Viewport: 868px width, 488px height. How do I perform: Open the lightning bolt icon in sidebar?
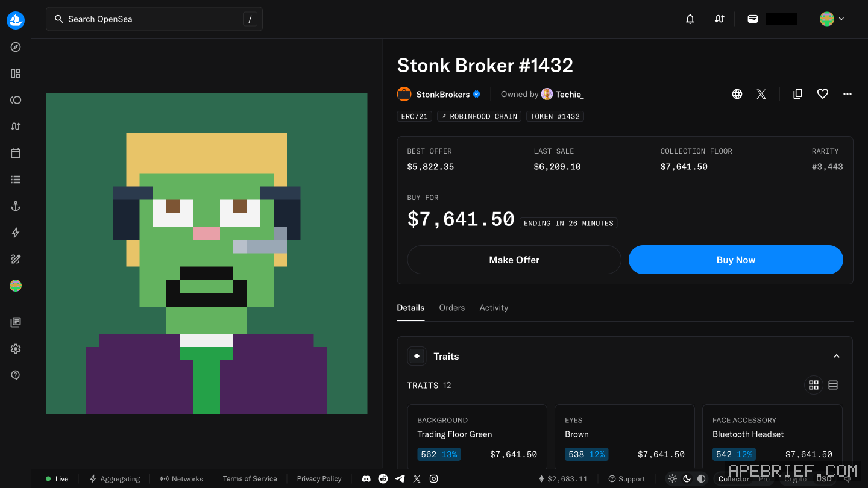[x=16, y=233]
